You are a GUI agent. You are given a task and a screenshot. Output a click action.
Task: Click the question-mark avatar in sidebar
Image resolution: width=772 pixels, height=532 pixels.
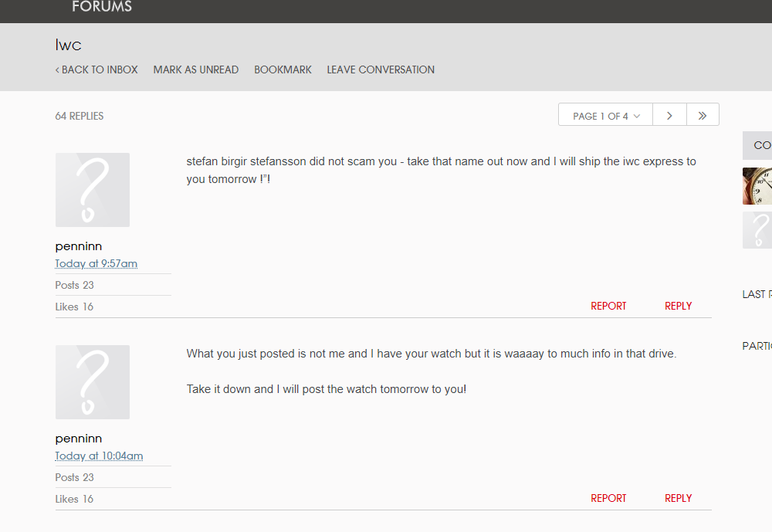point(757,230)
